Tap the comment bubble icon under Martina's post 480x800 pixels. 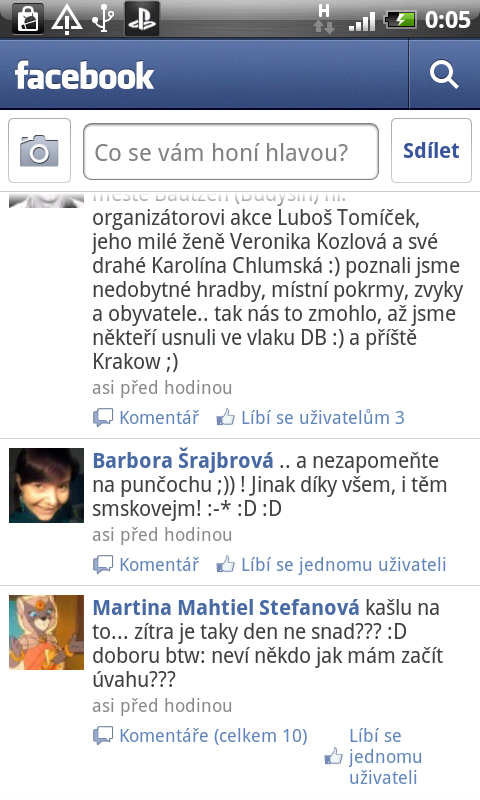point(103,736)
